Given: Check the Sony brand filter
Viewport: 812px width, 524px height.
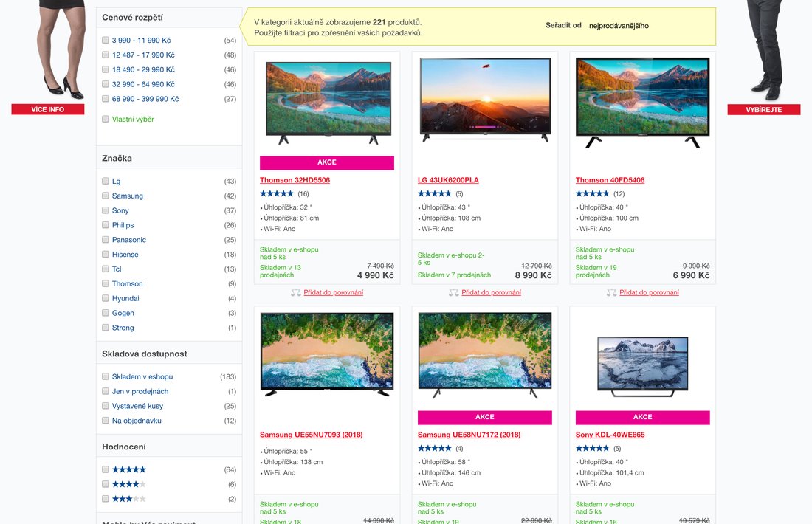Looking at the screenshot, I should (x=106, y=210).
